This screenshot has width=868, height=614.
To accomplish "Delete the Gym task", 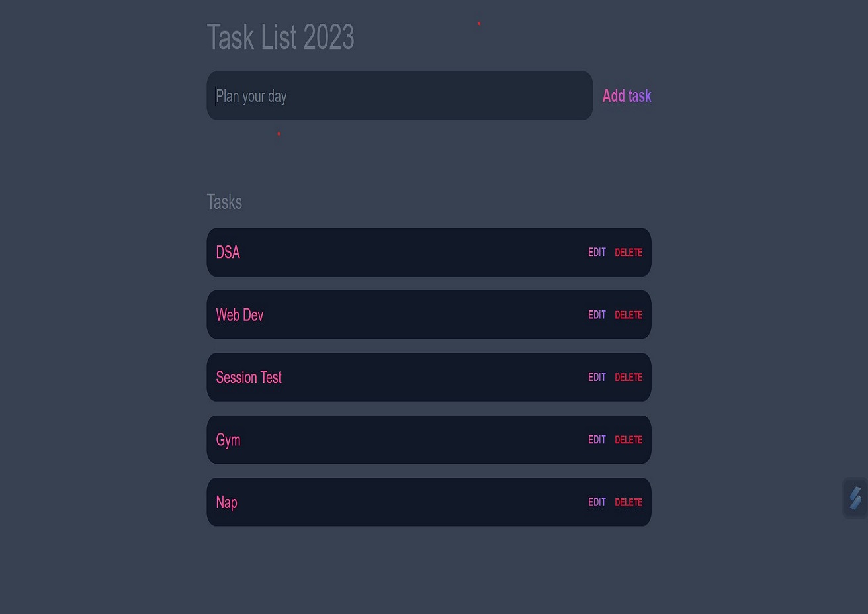I will tap(629, 439).
